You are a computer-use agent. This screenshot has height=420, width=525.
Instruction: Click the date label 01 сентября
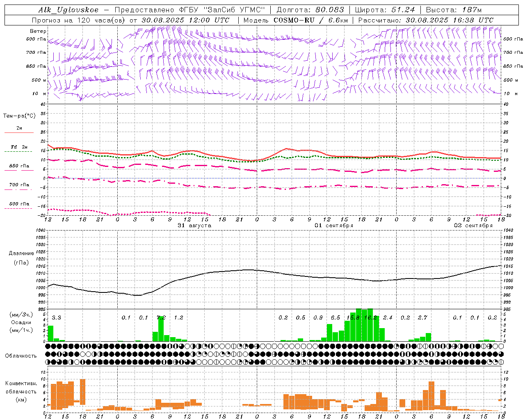click(x=334, y=226)
